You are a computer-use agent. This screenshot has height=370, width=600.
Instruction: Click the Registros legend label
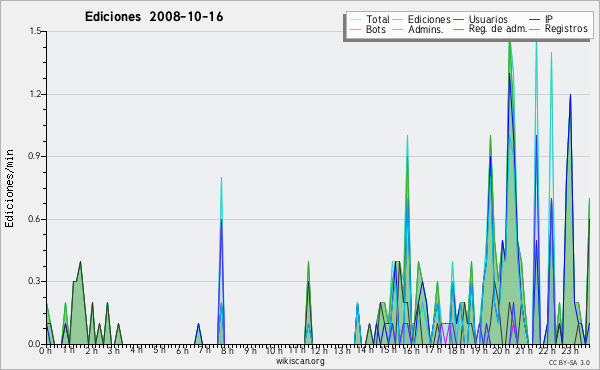(566, 29)
